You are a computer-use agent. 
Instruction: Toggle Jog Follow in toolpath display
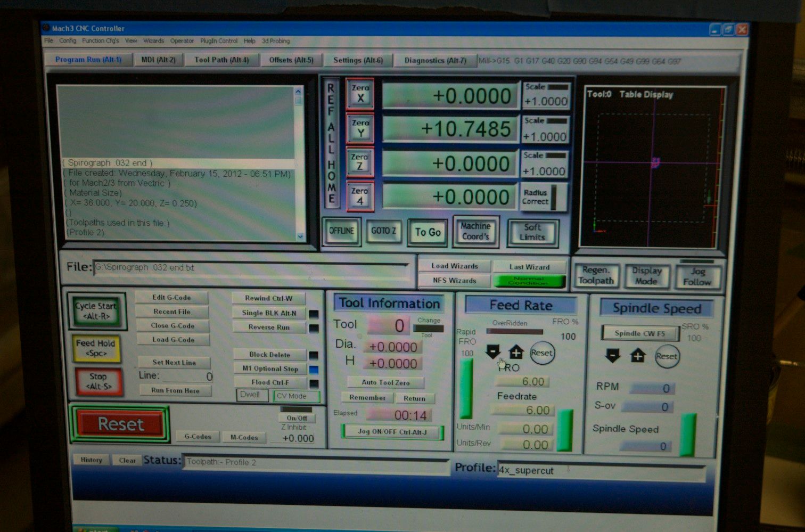point(697,276)
